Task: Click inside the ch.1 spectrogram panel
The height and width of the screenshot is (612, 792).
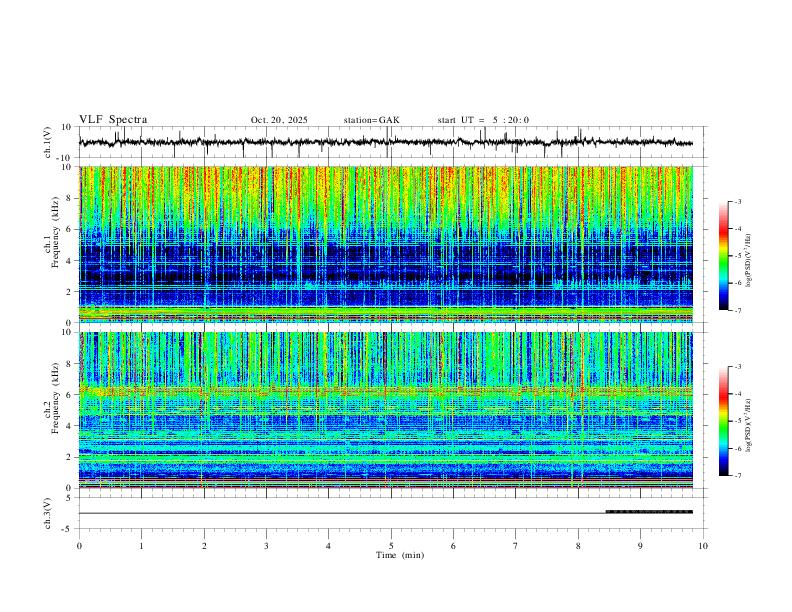Action: tap(386, 244)
